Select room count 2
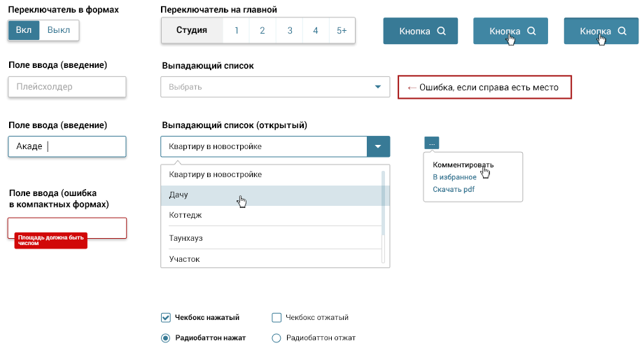The image size is (644, 348). click(262, 30)
